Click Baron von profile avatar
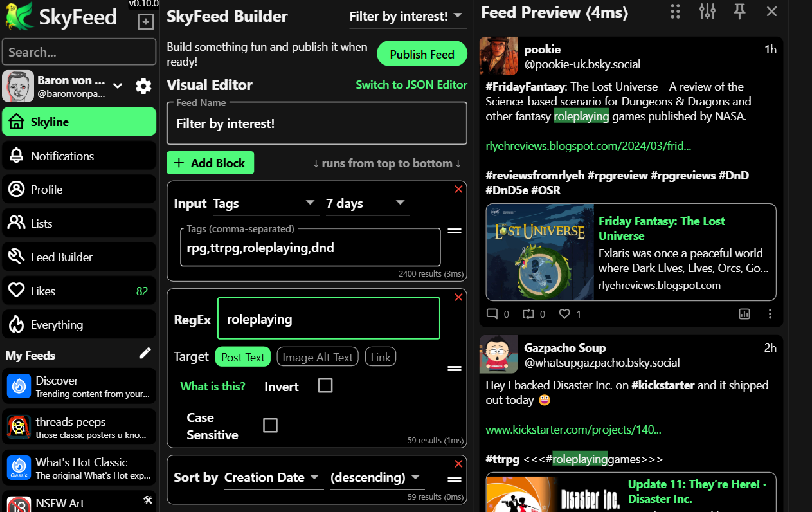Image resolution: width=812 pixels, height=512 pixels. pyautogui.click(x=18, y=86)
